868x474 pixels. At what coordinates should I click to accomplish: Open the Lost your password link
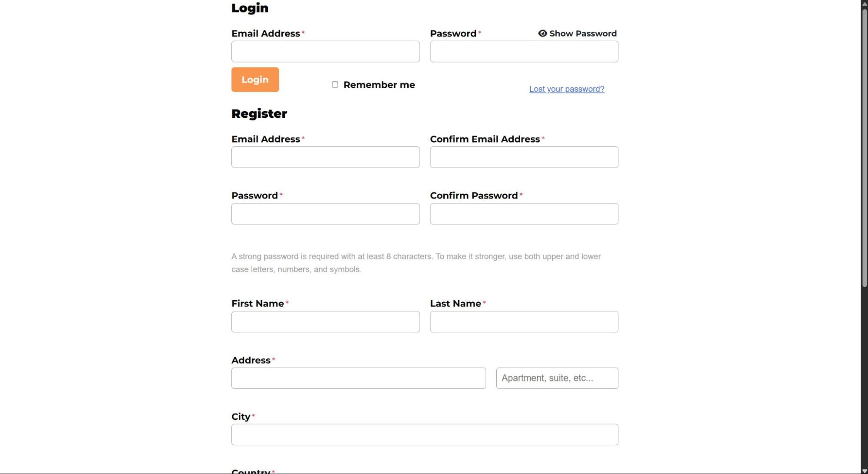[566, 89]
